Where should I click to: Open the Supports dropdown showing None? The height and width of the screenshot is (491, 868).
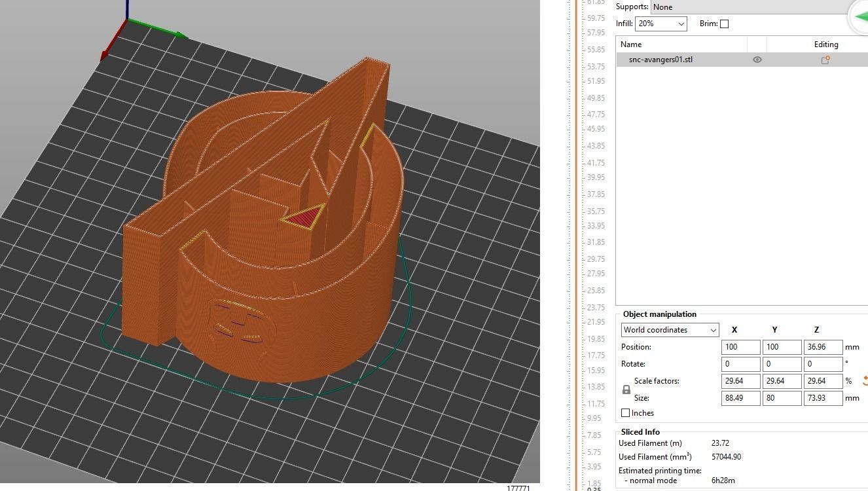pyautogui.click(x=759, y=7)
